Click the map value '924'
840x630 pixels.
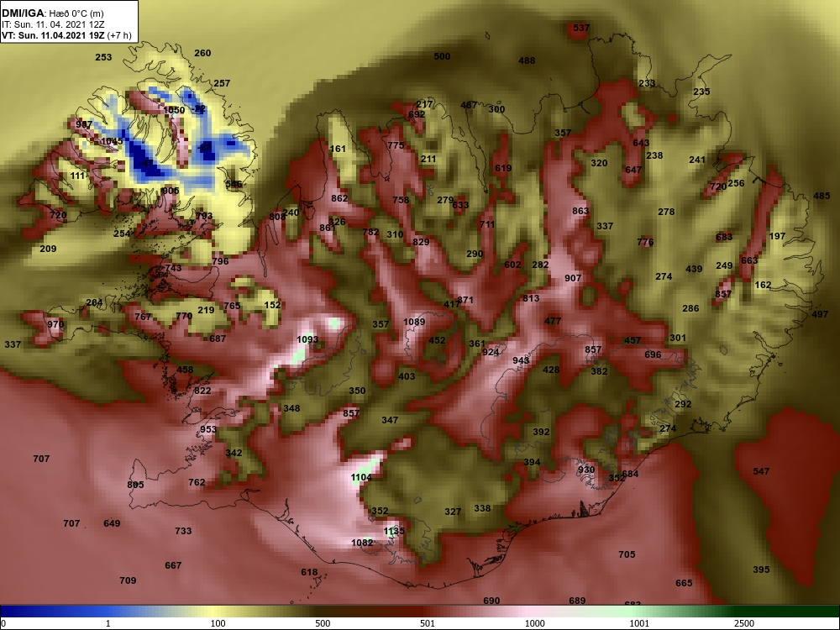(x=491, y=352)
